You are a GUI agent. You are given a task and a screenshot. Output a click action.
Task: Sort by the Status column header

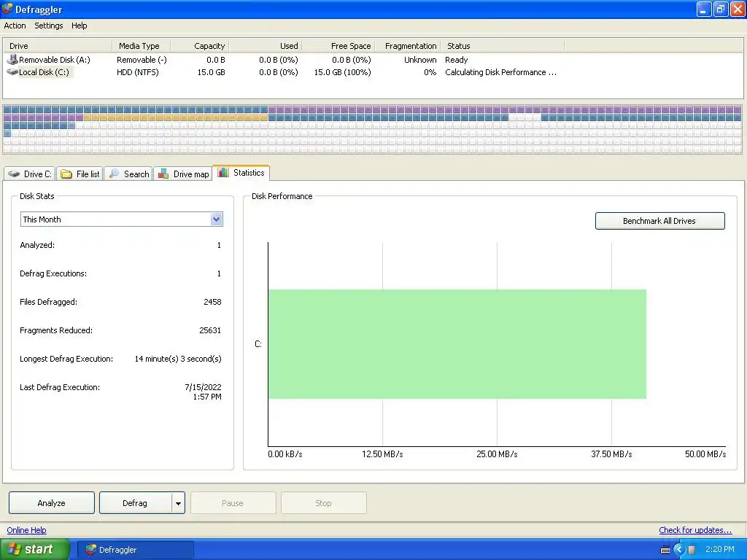click(503, 46)
